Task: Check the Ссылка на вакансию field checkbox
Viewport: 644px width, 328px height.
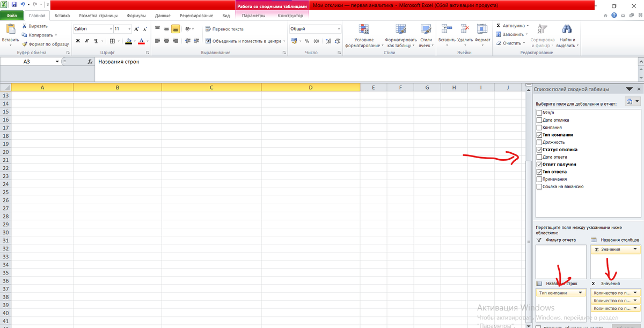Action: [539, 187]
